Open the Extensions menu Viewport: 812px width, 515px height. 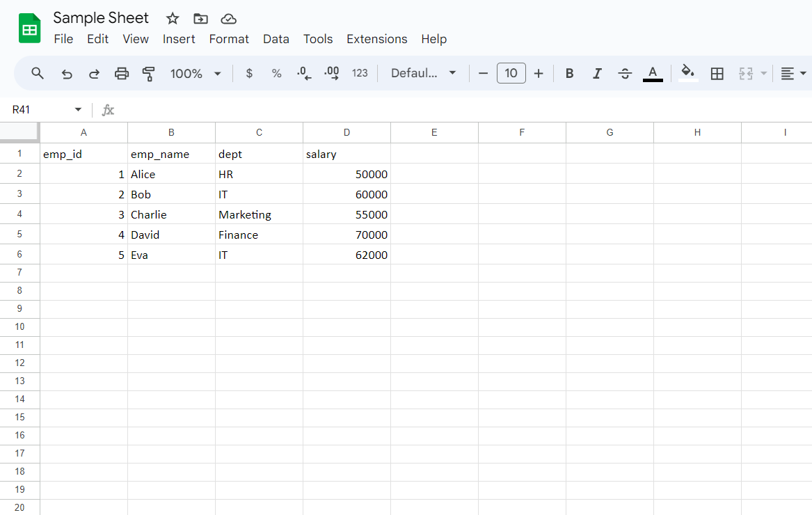pyautogui.click(x=376, y=39)
